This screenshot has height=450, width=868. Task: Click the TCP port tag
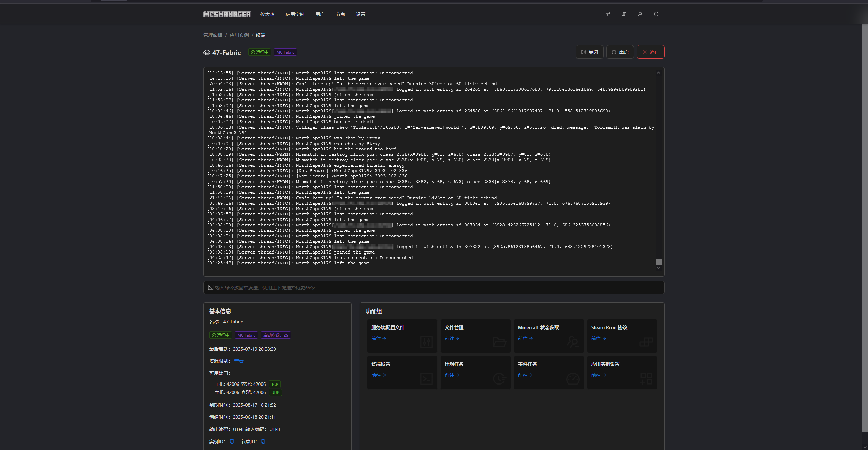275,384
